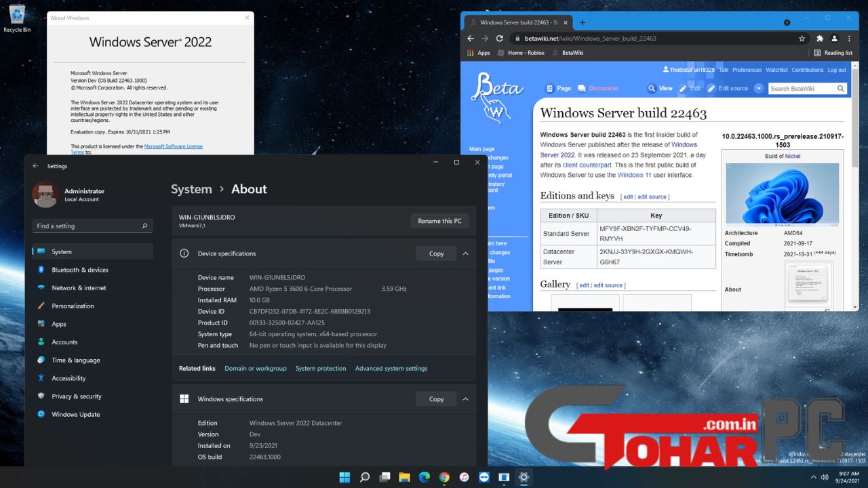Switch to the Page tab on BetaWiki
Screen dimensions: 868x488
559,88
